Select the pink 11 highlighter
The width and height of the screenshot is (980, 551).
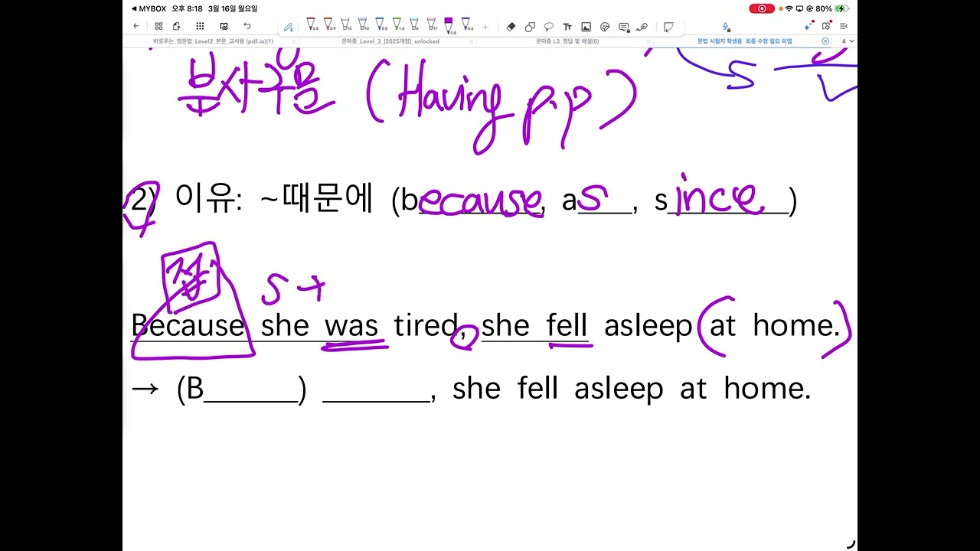tap(432, 25)
